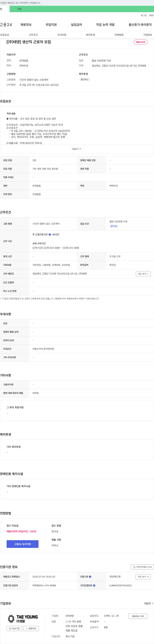154x644 pixels.
Task: Jump to 전형방법 section tab
Action: coord(119,35)
